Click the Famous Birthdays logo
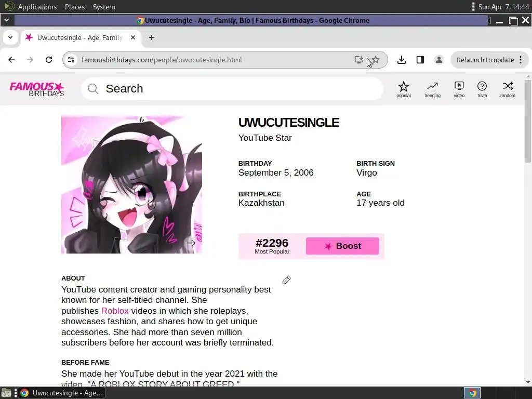 click(37, 89)
